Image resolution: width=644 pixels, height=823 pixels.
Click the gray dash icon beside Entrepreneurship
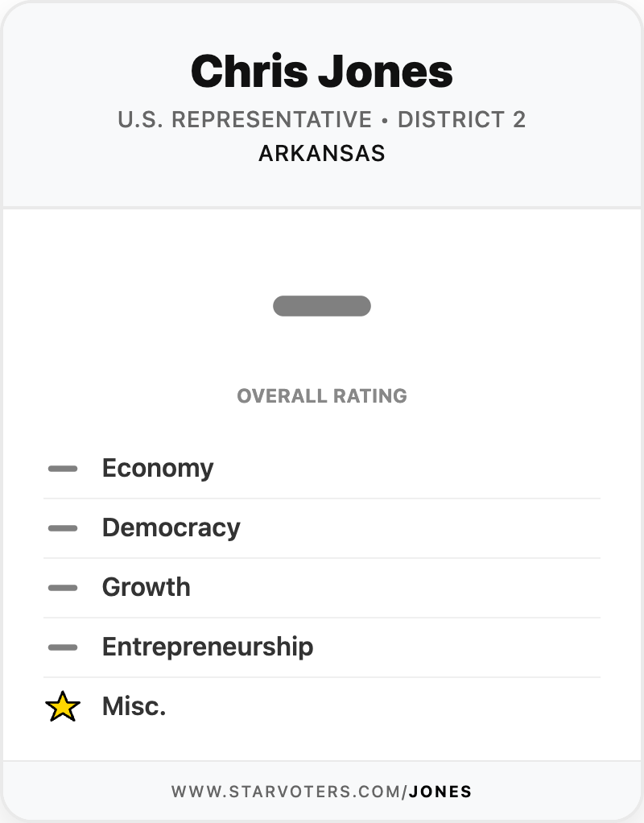tap(63, 647)
